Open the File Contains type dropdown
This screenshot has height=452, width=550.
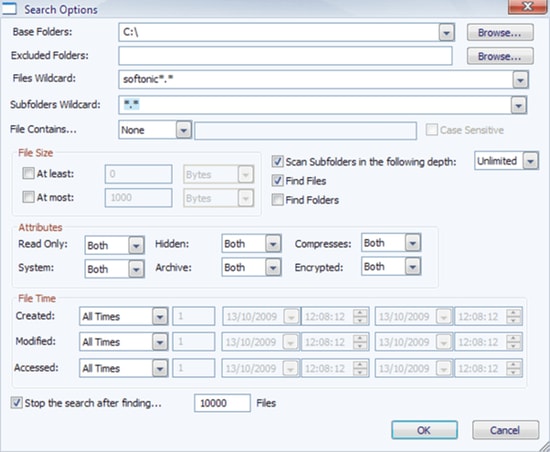point(183,130)
